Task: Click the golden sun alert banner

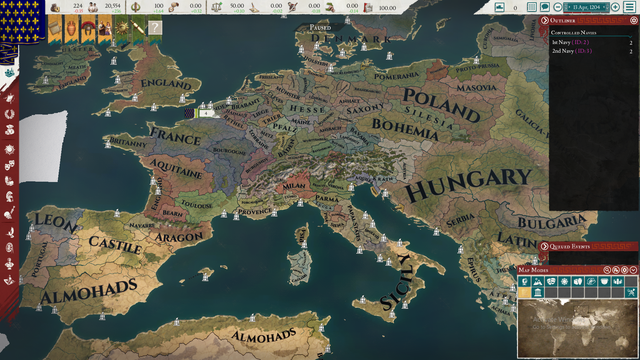Action: 121,30
